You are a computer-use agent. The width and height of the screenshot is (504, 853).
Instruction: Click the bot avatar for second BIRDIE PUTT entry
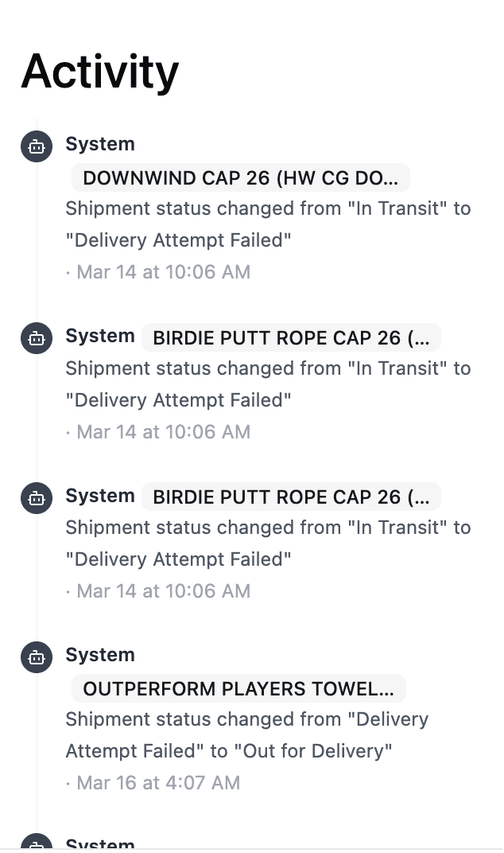pyautogui.click(x=36, y=498)
